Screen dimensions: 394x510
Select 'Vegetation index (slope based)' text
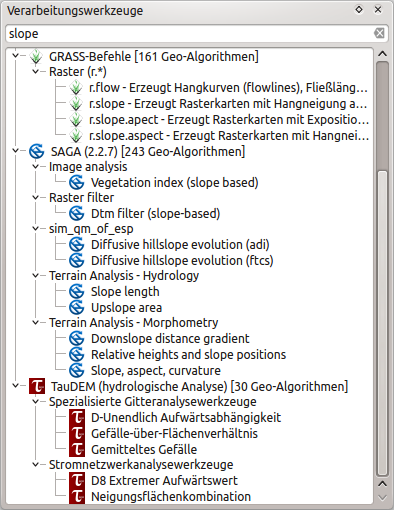tap(175, 183)
